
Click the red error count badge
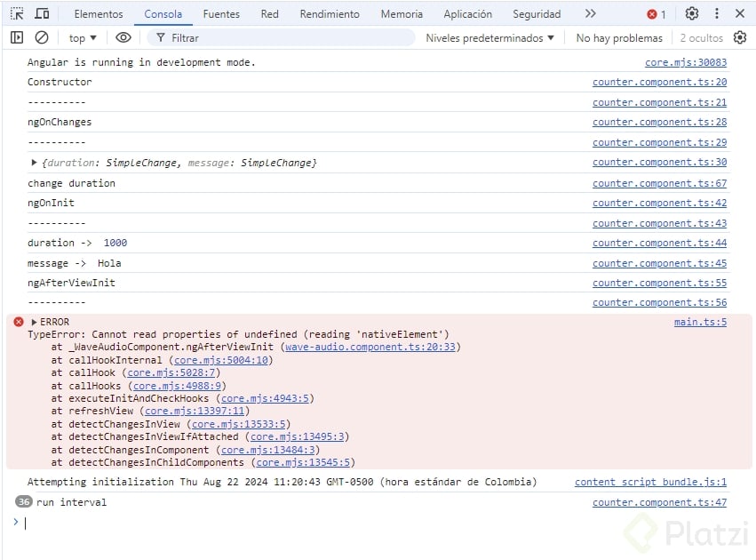(657, 14)
